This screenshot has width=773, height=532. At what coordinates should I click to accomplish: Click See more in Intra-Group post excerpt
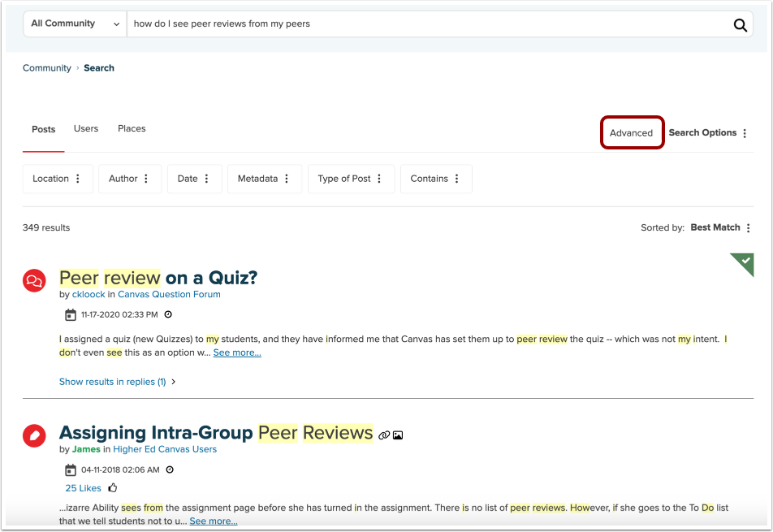(214, 521)
